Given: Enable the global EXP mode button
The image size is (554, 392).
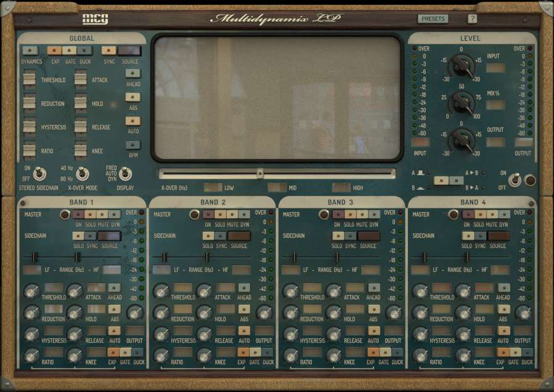Looking at the screenshot, I should pos(54,51).
